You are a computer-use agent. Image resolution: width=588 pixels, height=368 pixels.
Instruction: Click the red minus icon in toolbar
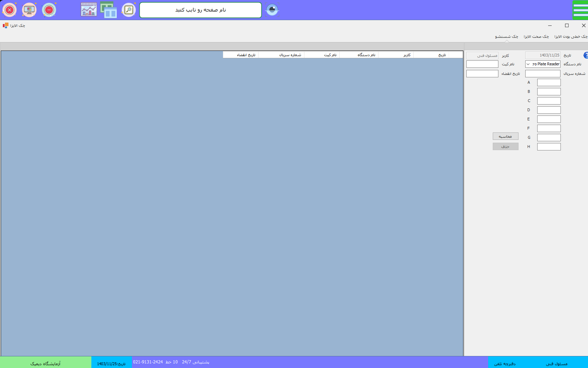pos(49,10)
